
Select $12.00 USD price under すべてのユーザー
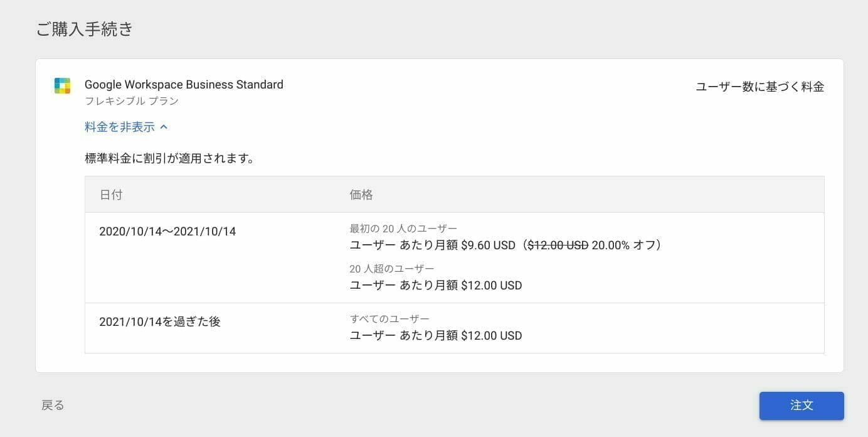[x=436, y=336]
